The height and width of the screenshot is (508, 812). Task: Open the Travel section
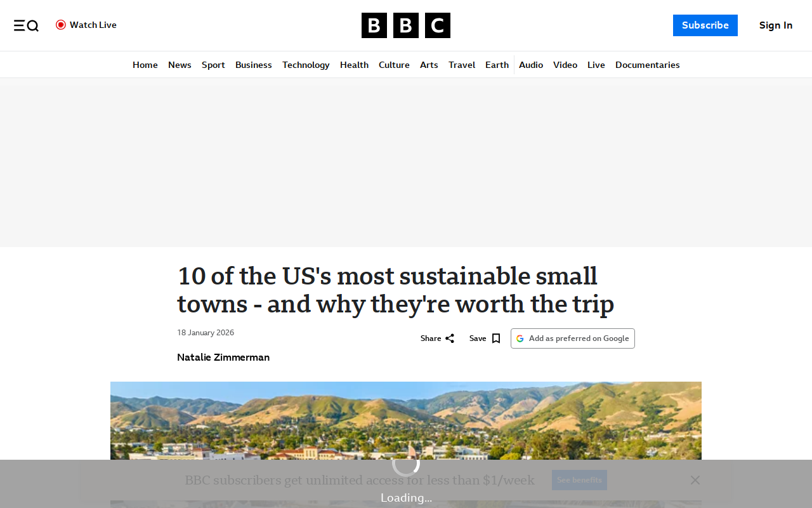462,65
